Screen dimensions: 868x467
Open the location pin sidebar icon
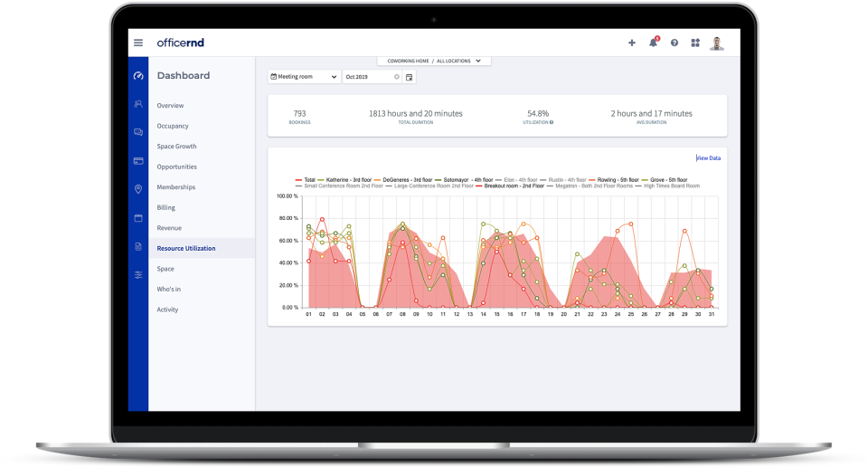click(x=138, y=189)
